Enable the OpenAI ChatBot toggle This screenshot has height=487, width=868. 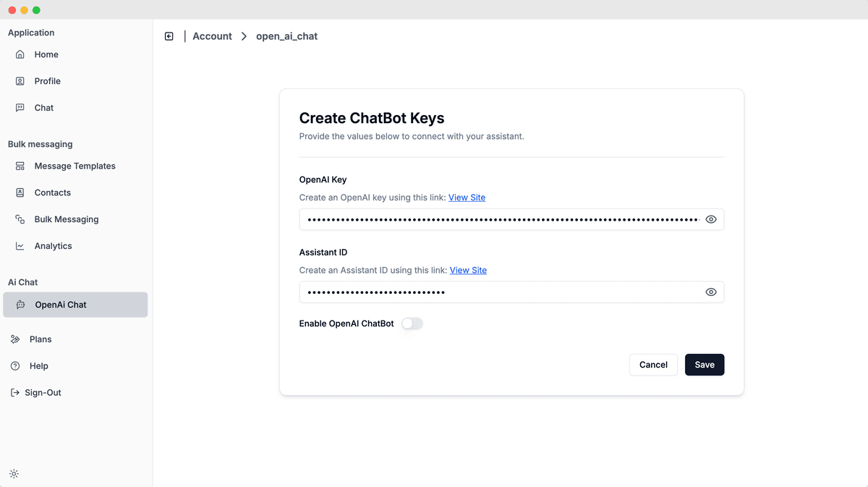(411, 323)
